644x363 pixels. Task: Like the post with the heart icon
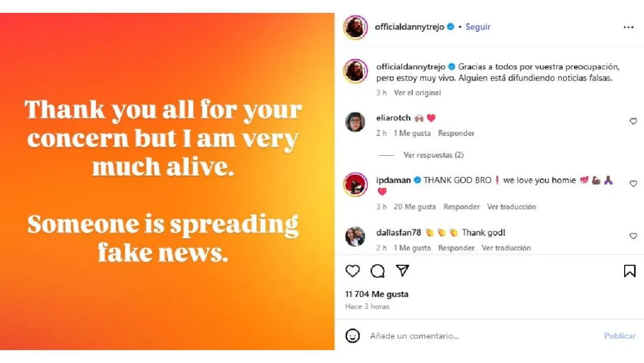(x=353, y=271)
